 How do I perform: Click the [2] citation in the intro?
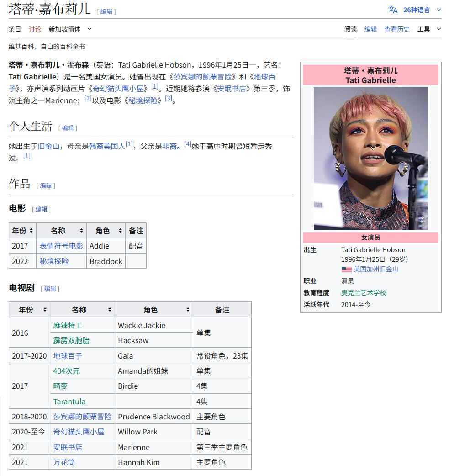tap(88, 98)
